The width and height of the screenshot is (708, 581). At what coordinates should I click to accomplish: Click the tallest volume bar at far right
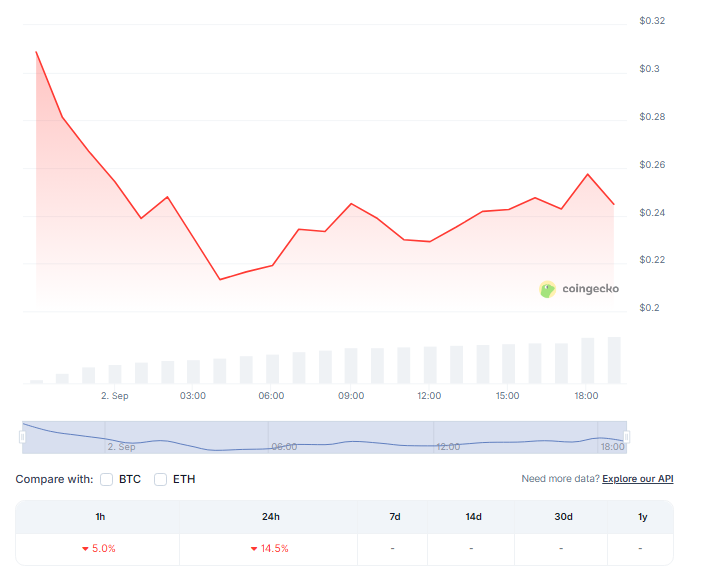pyautogui.click(x=614, y=360)
